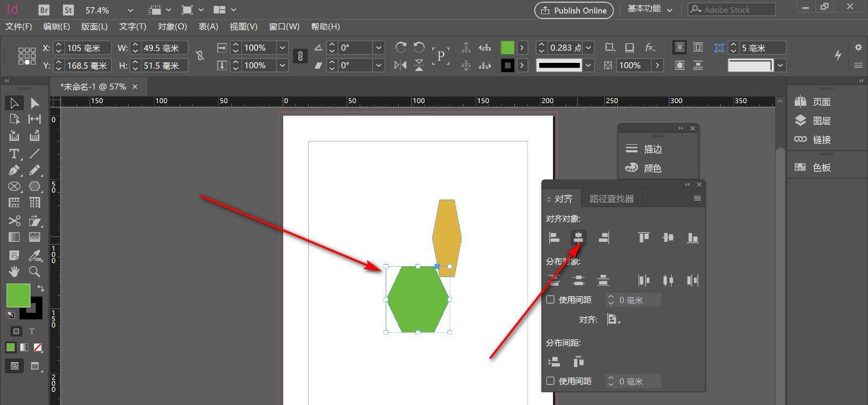The width and height of the screenshot is (868, 405).
Task: Enable Use Spacing under Distribute Objects
Action: [x=551, y=300]
